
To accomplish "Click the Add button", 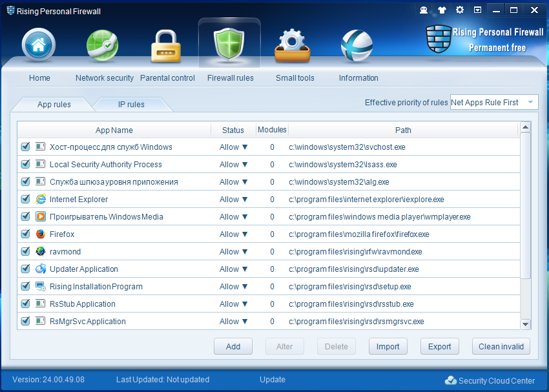I will click(233, 347).
